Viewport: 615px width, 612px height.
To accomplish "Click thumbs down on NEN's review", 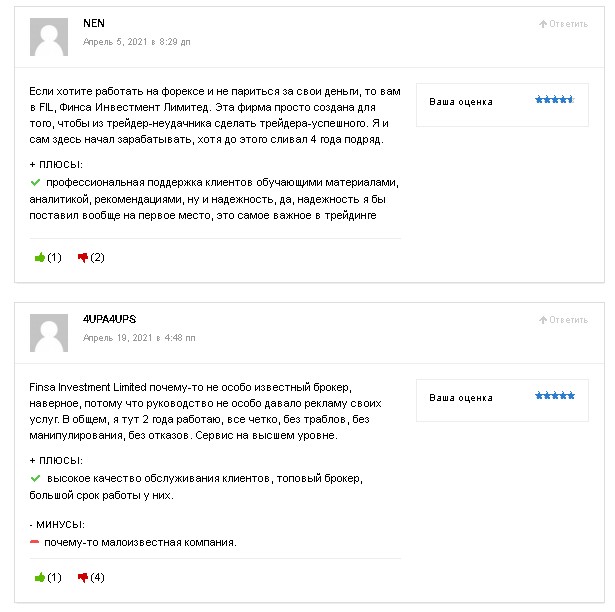I will point(83,257).
